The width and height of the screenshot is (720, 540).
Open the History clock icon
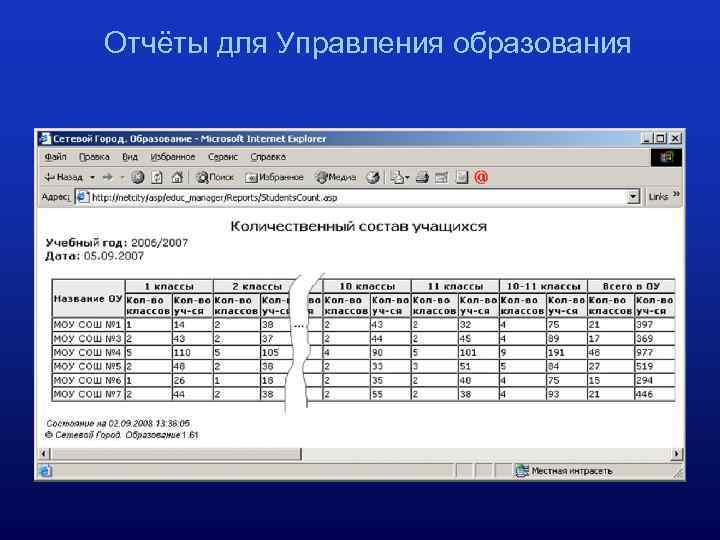(x=373, y=177)
